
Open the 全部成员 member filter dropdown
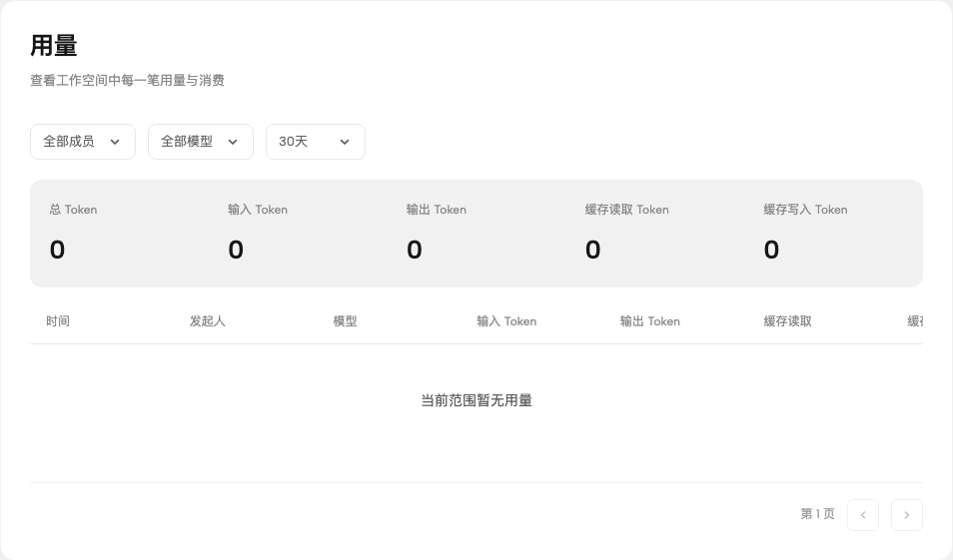coord(83,142)
